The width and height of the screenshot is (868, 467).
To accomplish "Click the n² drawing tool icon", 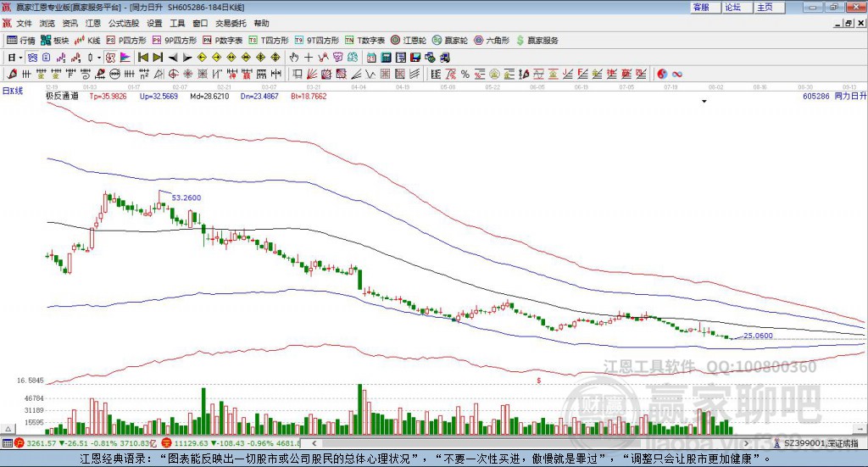I will (x=144, y=74).
